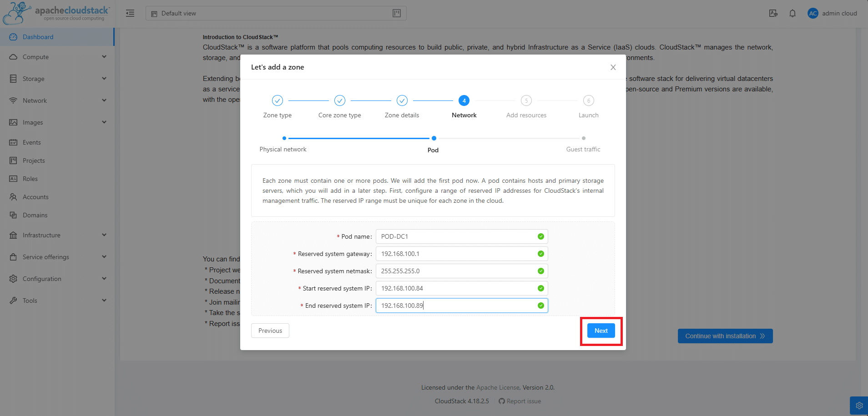This screenshot has width=868, height=416.
Task: Click the Service offerings bag icon
Action: pyautogui.click(x=13, y=257)
